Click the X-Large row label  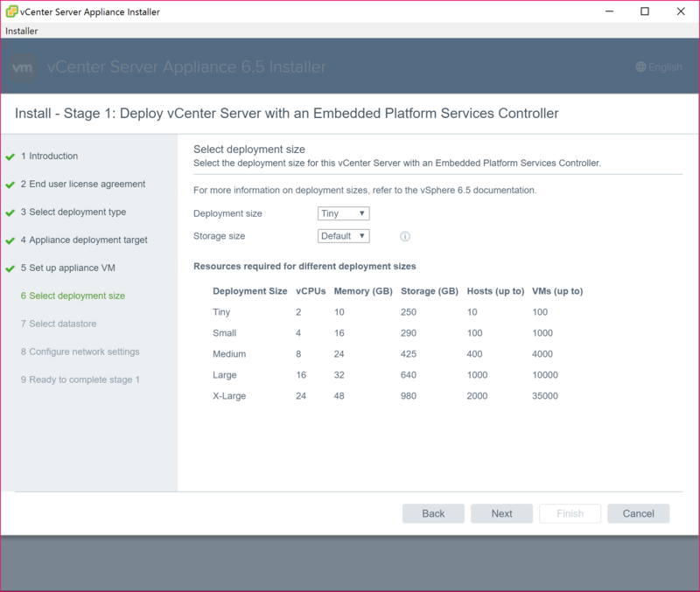229,396
